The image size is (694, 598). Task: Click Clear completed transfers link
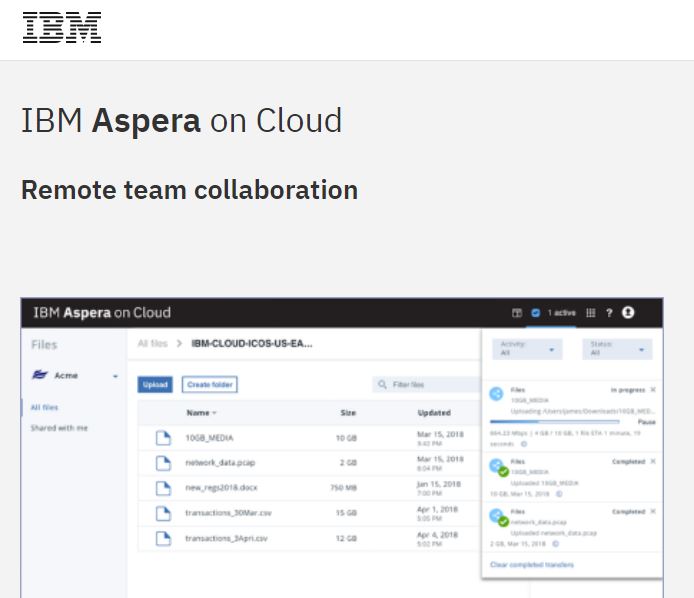click(x=532, y=564)
